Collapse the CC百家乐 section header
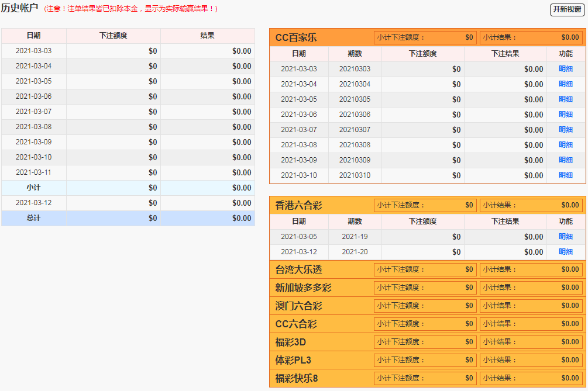 (296, 38)
